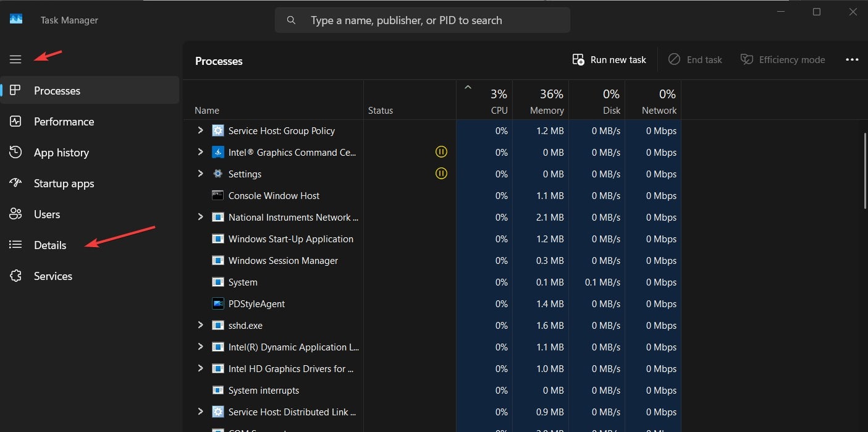Click the Efficiency mode button
868x432 pixels.
pos(783,59)
